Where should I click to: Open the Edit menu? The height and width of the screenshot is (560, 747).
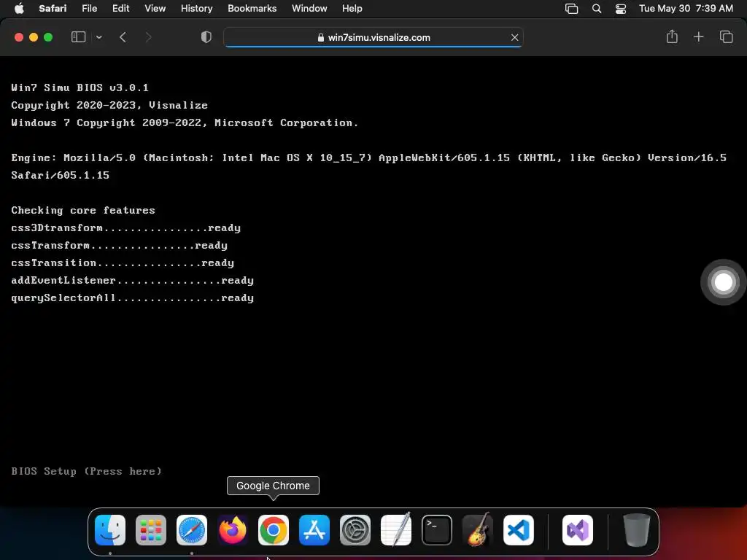(x=120, y=8)
